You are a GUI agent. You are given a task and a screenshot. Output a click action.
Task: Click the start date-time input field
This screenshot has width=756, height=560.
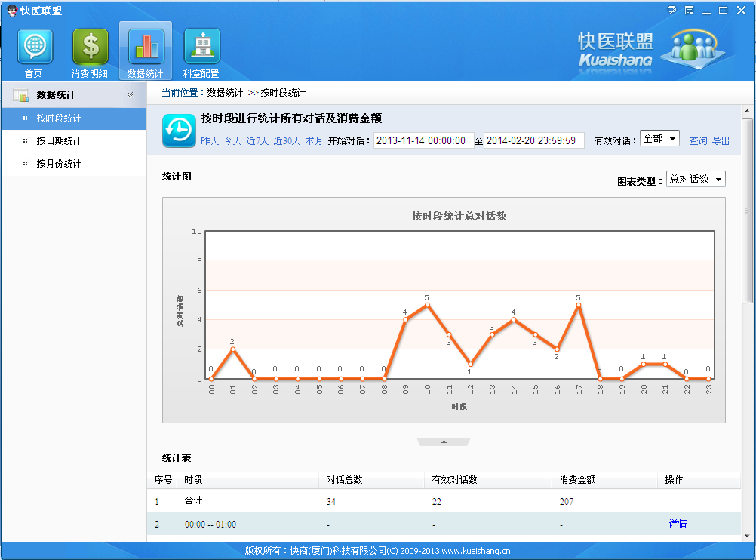423,141
